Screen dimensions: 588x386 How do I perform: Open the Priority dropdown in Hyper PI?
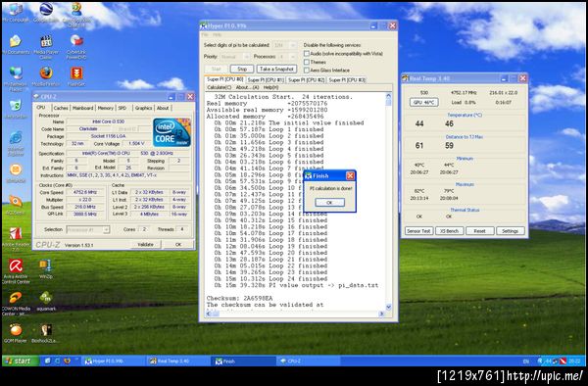235,57
